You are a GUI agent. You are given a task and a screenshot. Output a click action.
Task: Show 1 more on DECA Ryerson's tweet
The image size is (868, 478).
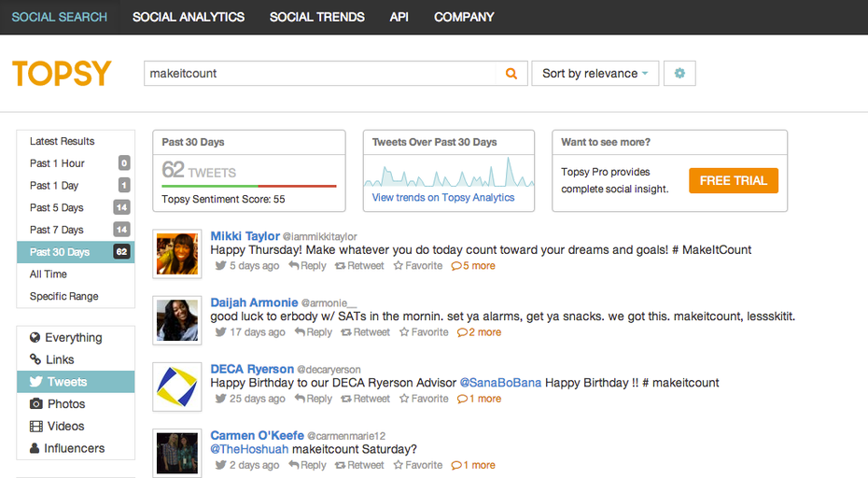pyautogui.click(x=480, y=399)
